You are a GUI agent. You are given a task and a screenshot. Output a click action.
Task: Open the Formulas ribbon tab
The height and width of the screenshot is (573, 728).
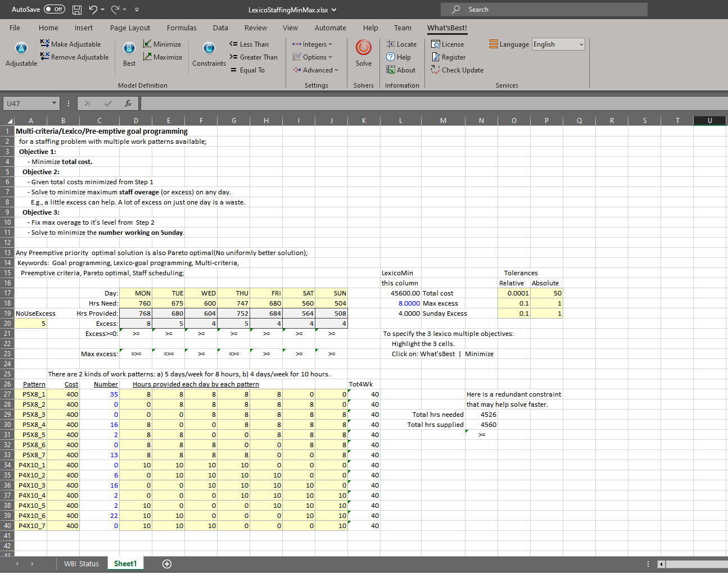(182, 28)
